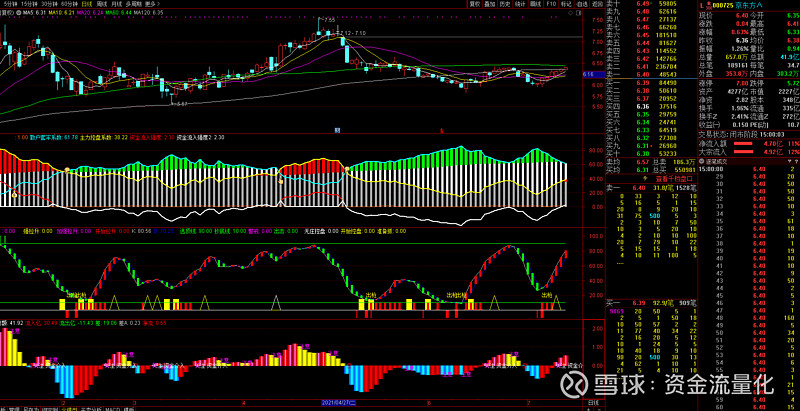The height and width of the screenshot is (411, 800).
Task: Click the 画线 drawing tools button
Action: coord(535,4)
